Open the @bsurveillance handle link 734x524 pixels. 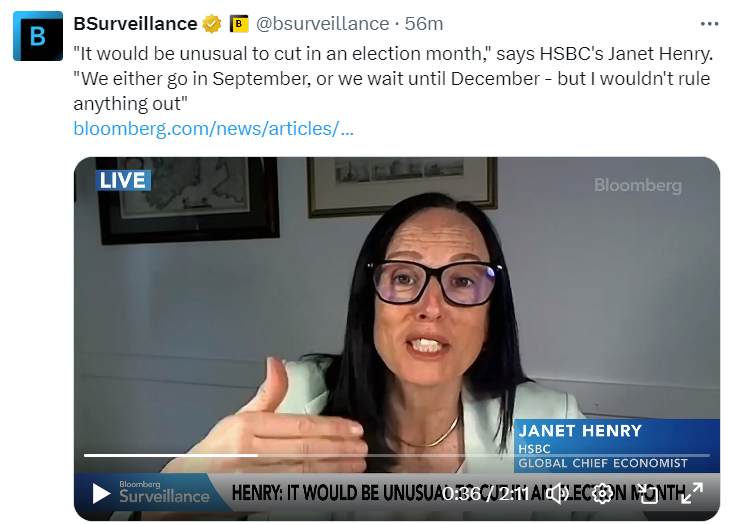pos(323,23)
